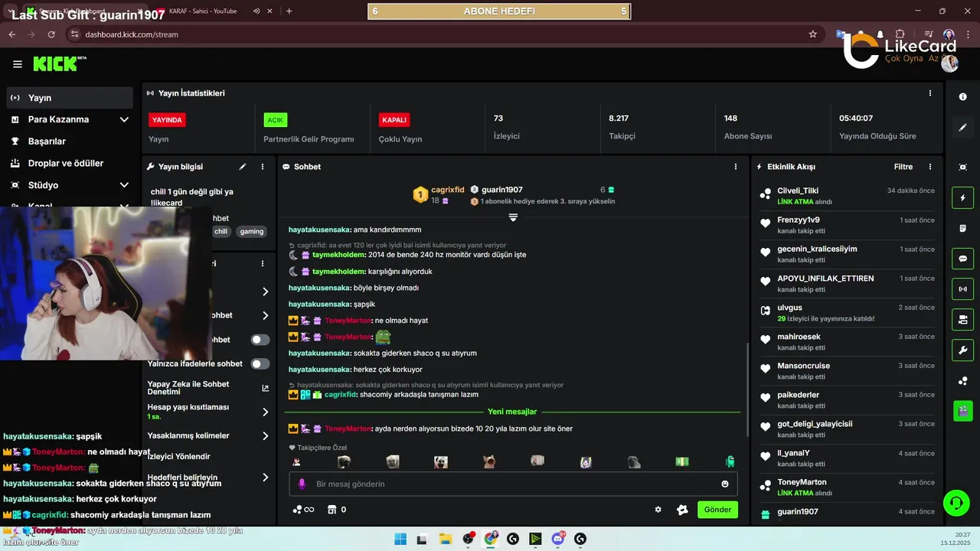
Task: Open Yayın İstatistikleri three-dot menu
Action: click(x=930, y=93)
